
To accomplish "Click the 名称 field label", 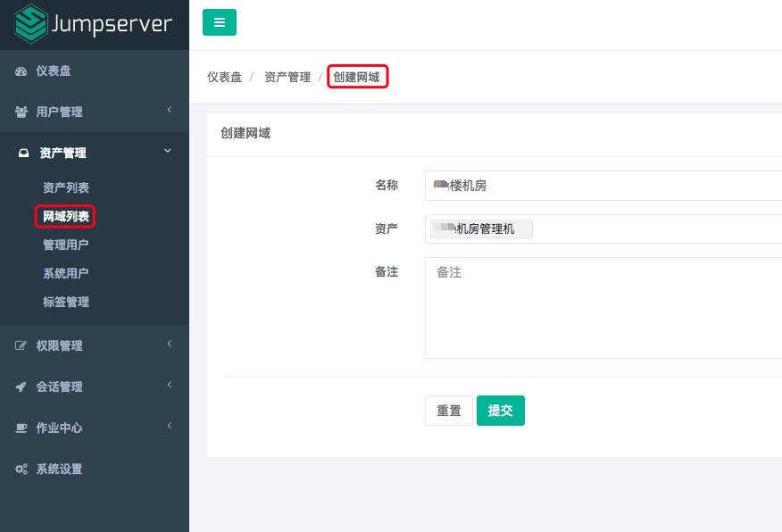I will coord(387,185).
